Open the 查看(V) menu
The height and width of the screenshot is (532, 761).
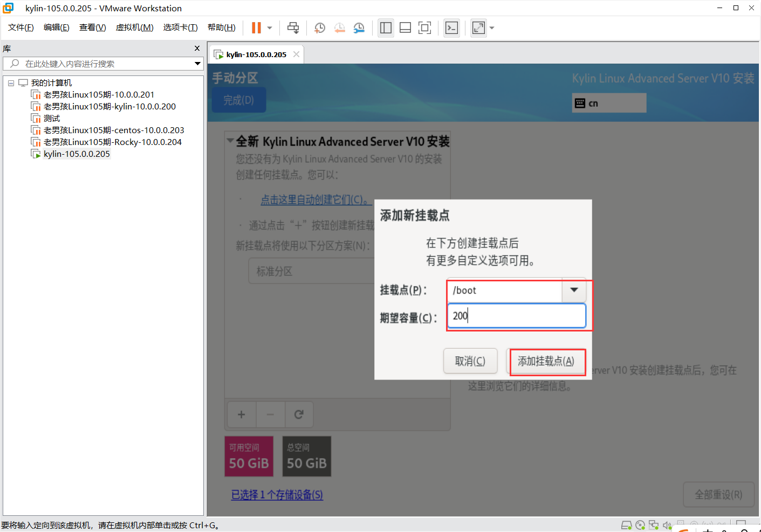[x=92, y=27]
